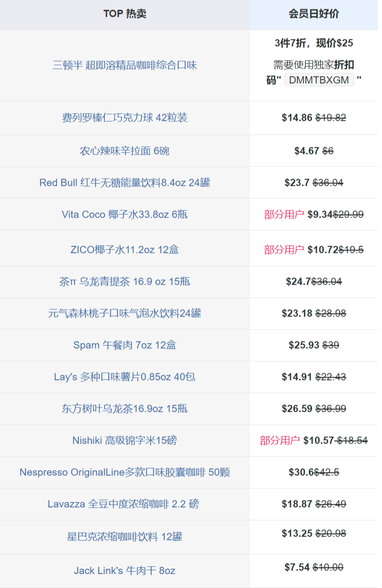Open 农心辣味辛拉面 6碗 product link

tap(124, 151)
